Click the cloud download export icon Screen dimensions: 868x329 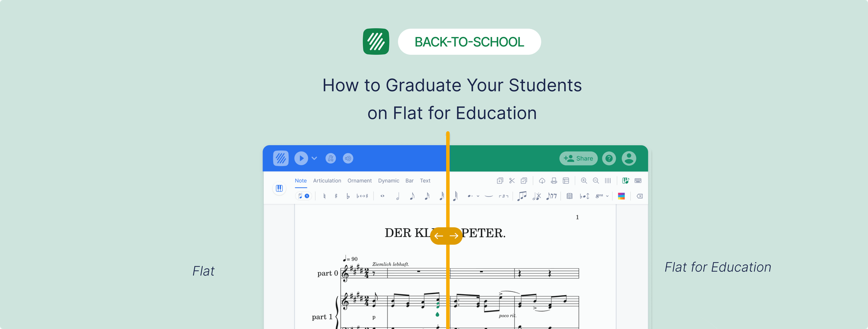pos(542,181)
